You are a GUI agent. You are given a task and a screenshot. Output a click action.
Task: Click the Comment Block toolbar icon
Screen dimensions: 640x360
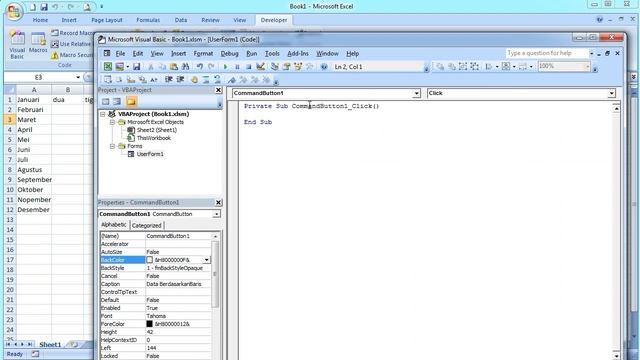[x=206, y=80]
